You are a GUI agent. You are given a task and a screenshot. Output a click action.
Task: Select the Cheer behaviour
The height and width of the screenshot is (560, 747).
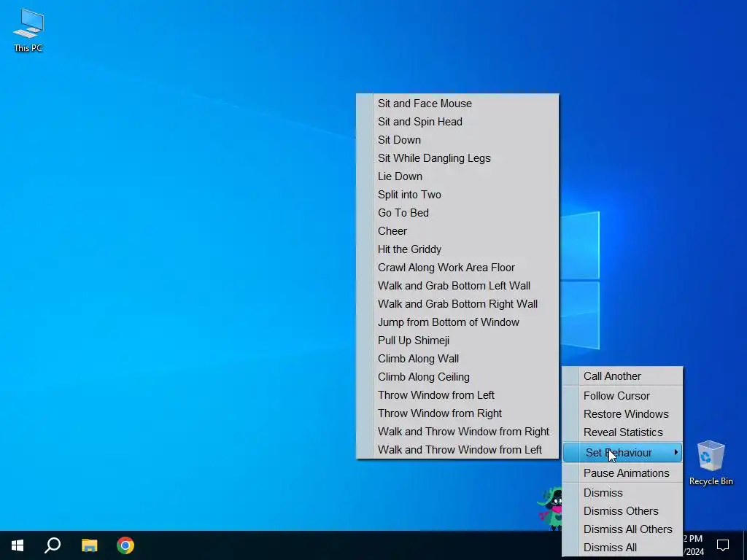457,231
